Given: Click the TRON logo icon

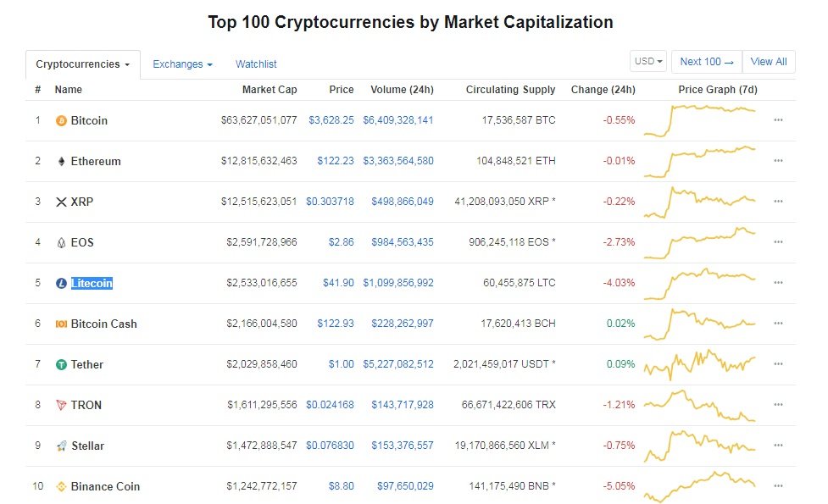Looking at the screenshot, I should (61, 405).
